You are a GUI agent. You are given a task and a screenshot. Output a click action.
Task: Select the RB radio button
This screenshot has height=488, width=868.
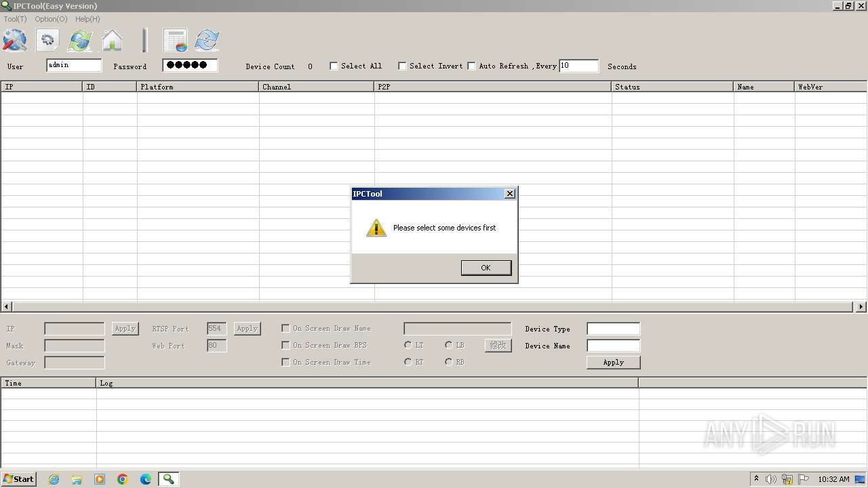tap(449, 362)
